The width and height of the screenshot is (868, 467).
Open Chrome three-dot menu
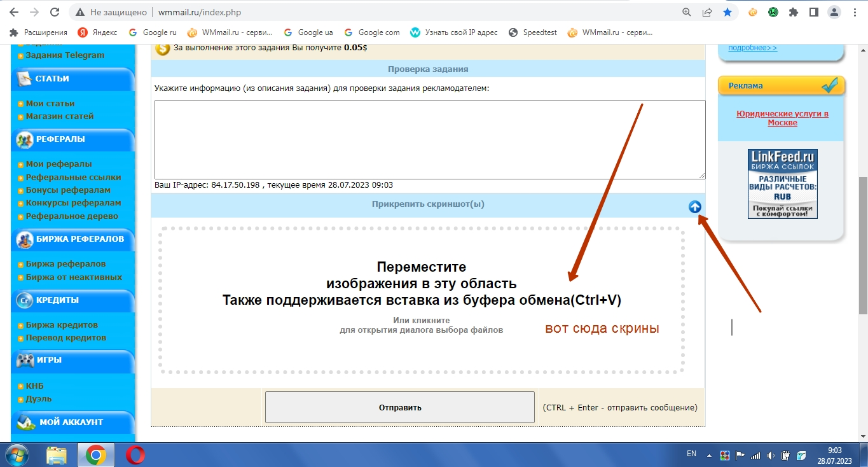(x=854, y=12)
